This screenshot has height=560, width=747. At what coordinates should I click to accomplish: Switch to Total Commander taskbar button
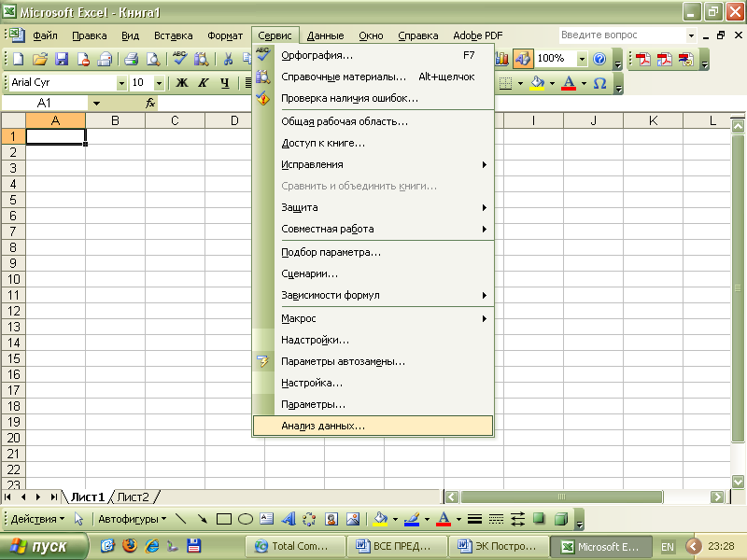tap(295, 546)
